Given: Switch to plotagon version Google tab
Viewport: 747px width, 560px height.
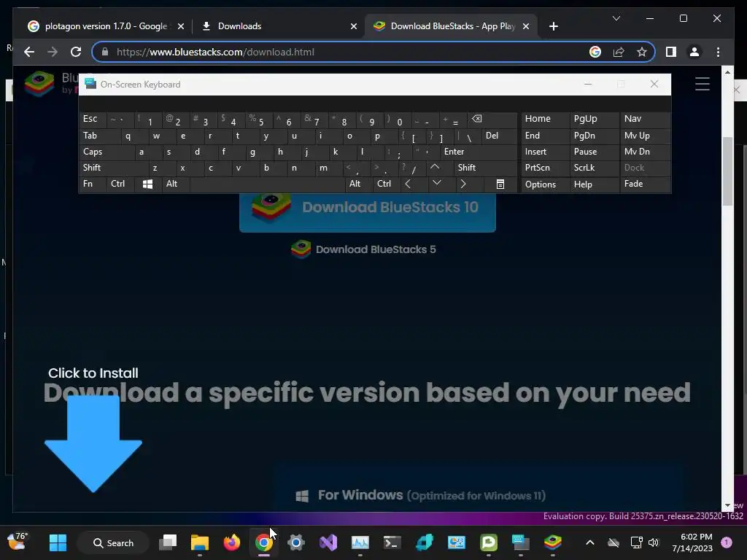Looking at the screenshot, I should [x=106, y=26].
